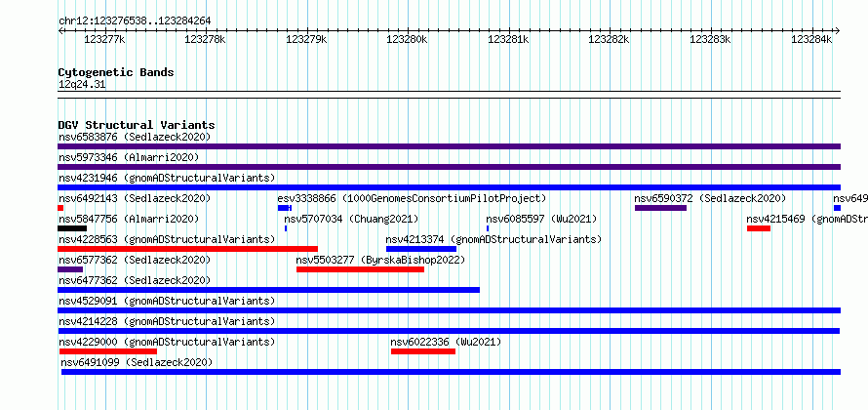Select the small blue variant glyph at far right
Viewport: 868px width, 410px height.
pos(837,208)
